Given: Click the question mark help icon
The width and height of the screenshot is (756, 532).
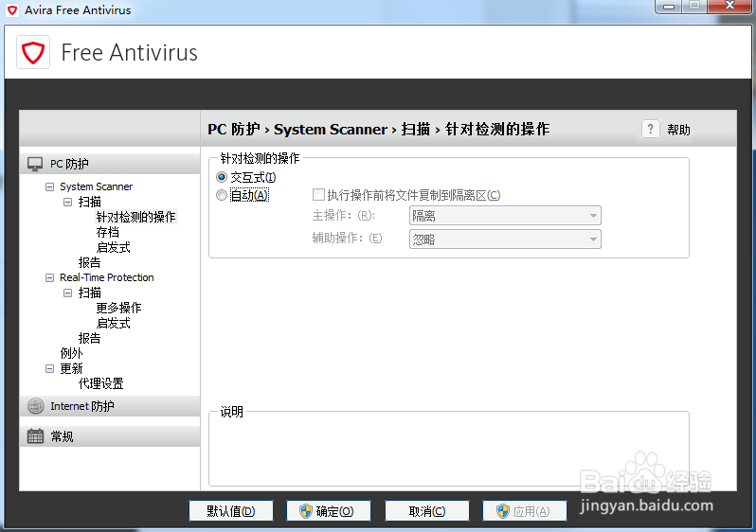Looking at the screenshot, I should point(651,129).
